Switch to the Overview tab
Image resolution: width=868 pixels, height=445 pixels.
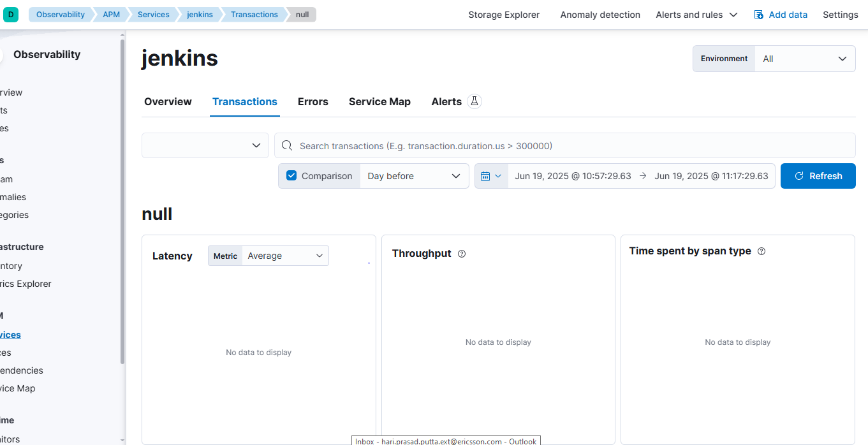pyautogui.click(x=168, y=101)
